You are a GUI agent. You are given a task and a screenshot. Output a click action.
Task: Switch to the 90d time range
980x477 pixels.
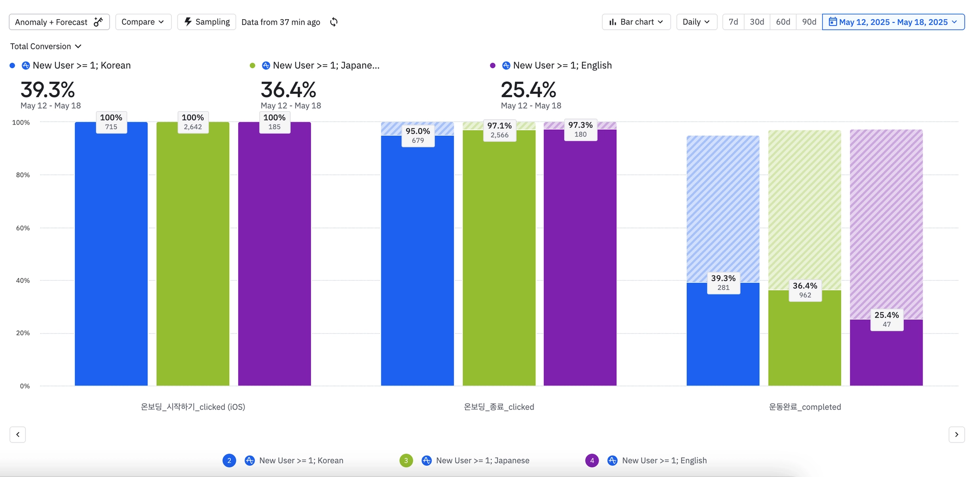click(x=809, y=22)
